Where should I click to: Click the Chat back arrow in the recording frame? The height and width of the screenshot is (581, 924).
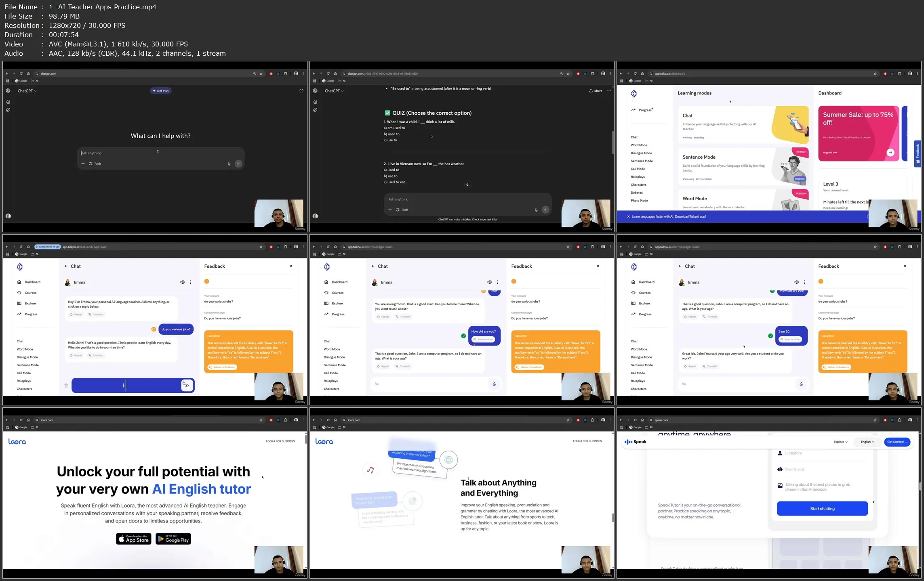[66, 266]
